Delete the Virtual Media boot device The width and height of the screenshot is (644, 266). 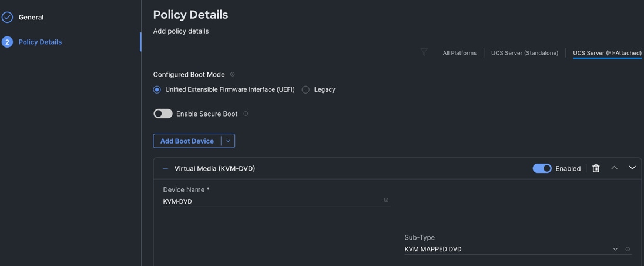[x=596, y=168]
